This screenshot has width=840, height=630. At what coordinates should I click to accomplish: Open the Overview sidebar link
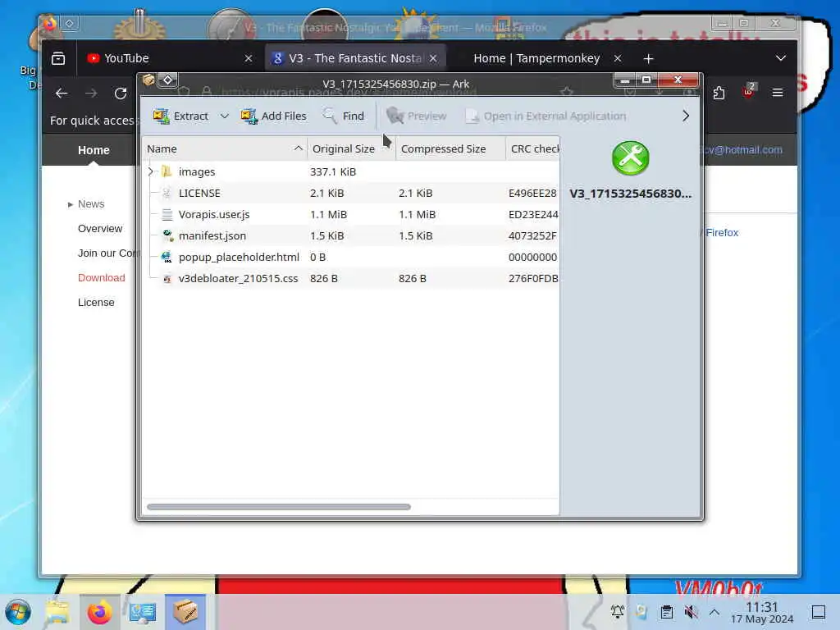pos(100,229)
